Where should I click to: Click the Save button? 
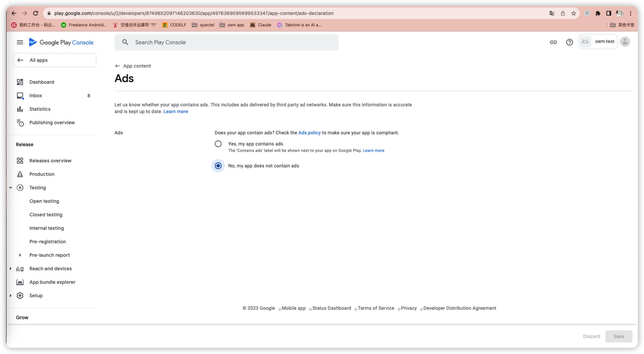[618, 336]
